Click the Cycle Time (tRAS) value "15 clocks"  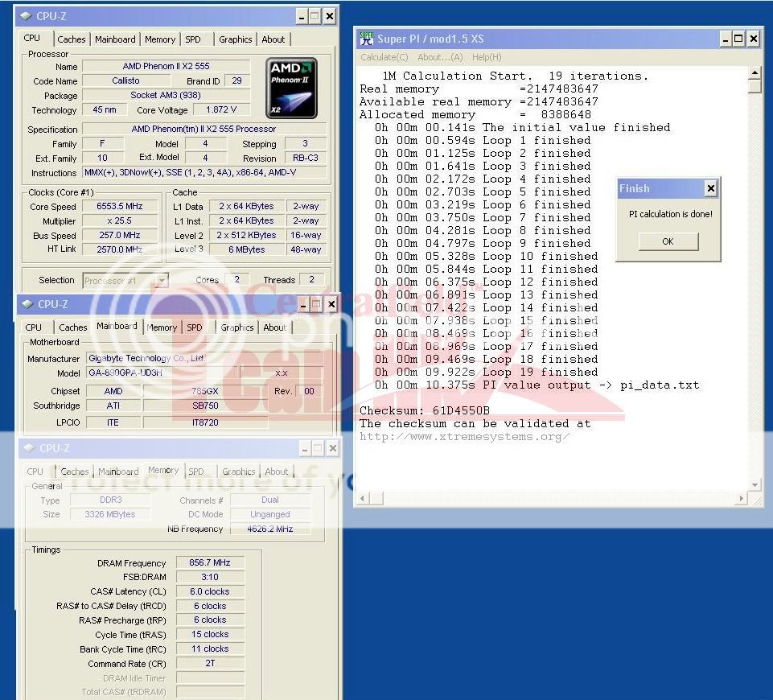(x=210, y=635)
